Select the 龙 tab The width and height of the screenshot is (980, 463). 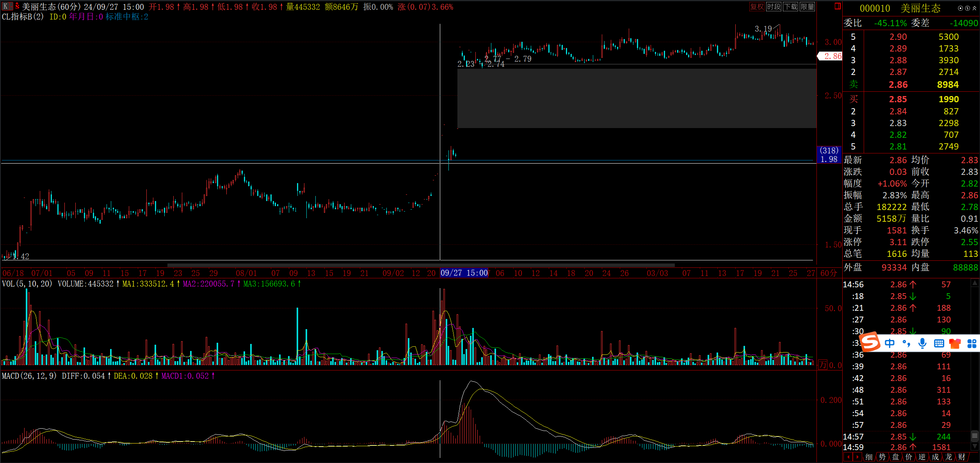tap(948, 457)
